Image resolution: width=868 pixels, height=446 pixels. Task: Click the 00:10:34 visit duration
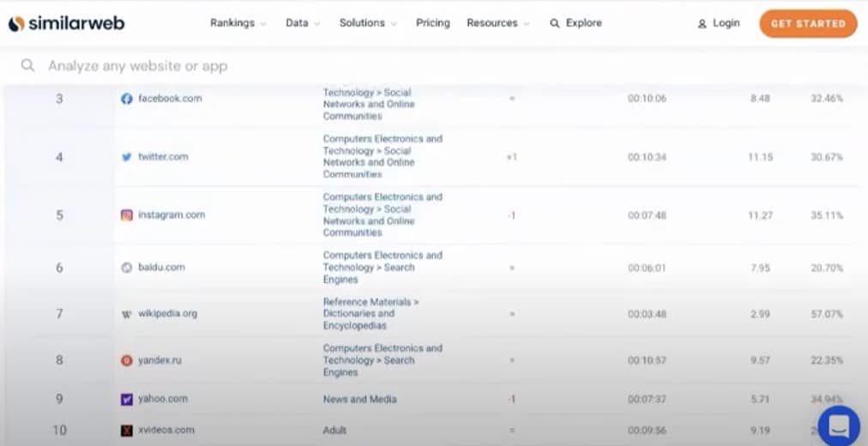click(647, 157)
